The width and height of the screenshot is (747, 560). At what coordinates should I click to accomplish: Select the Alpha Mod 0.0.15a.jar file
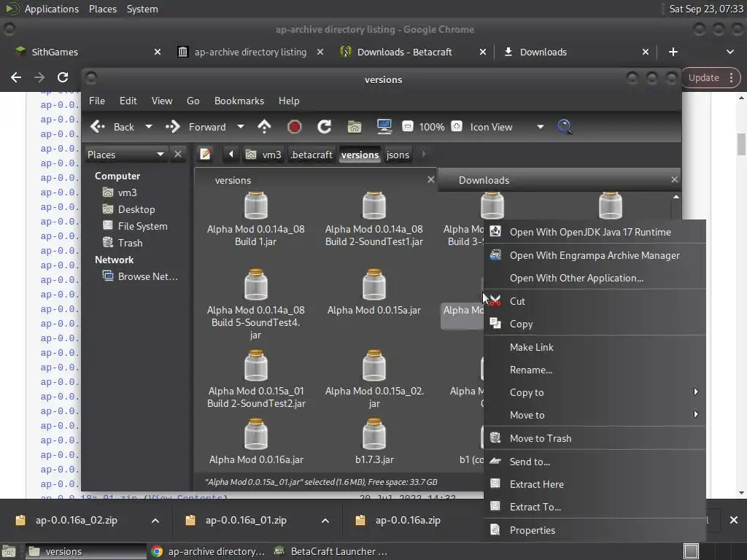tap(374, 292)
